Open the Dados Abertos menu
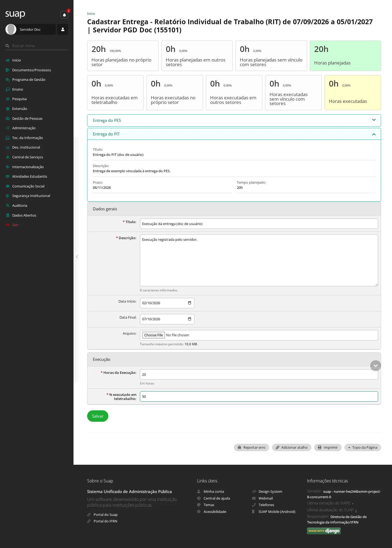The image size is (392, 548). (24, 215)
